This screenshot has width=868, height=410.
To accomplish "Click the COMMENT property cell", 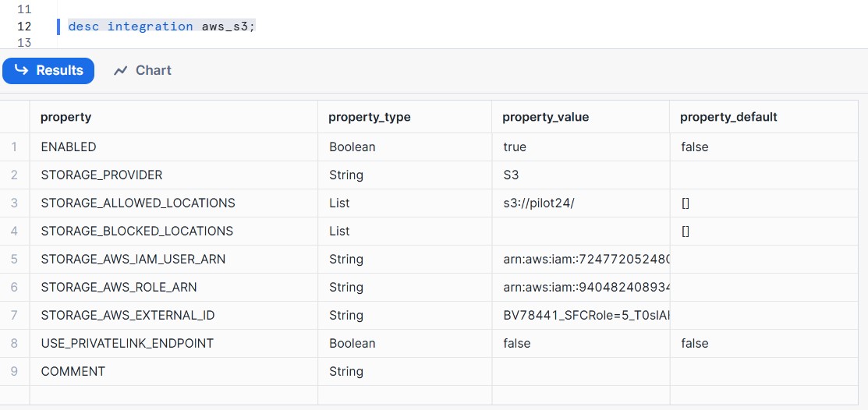I will tap(73, 371).
